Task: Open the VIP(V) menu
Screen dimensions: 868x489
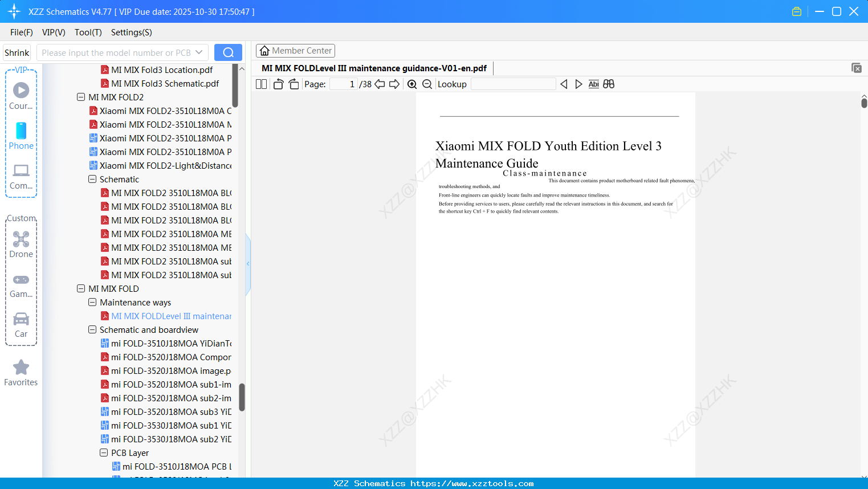Action: [54, 32]
